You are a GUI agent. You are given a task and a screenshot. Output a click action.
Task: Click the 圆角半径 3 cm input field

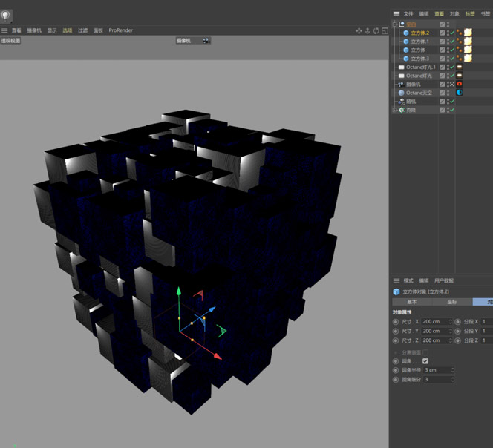click(435, 370)
